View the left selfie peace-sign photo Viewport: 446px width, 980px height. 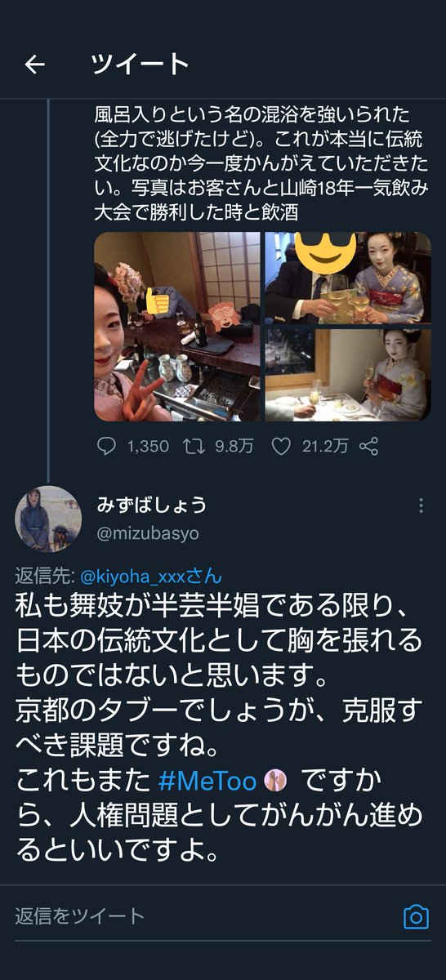(177, 327)
